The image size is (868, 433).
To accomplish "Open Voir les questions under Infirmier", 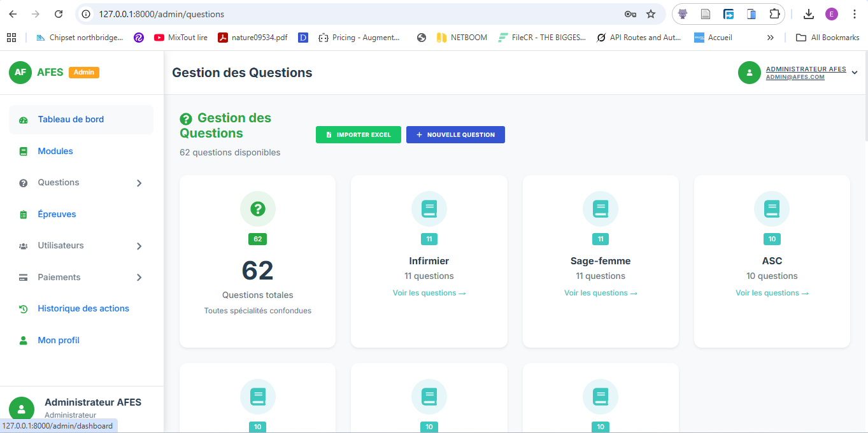I will tap(429, 293).
